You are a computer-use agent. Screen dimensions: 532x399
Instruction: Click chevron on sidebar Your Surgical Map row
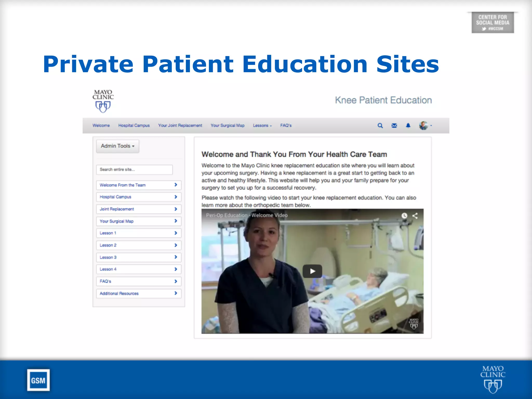coord(176,221)
